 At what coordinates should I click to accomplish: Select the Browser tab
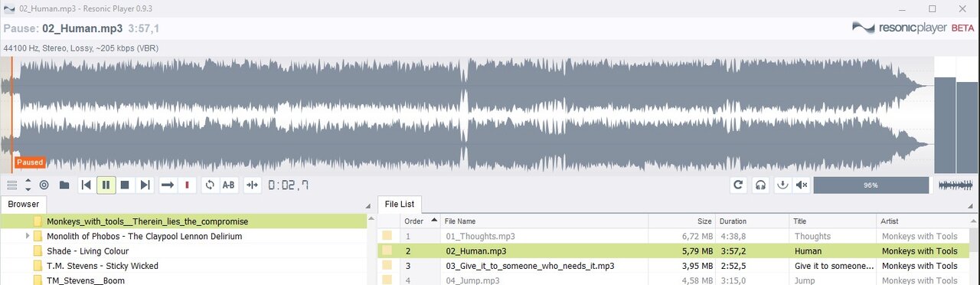click(23, 205)
